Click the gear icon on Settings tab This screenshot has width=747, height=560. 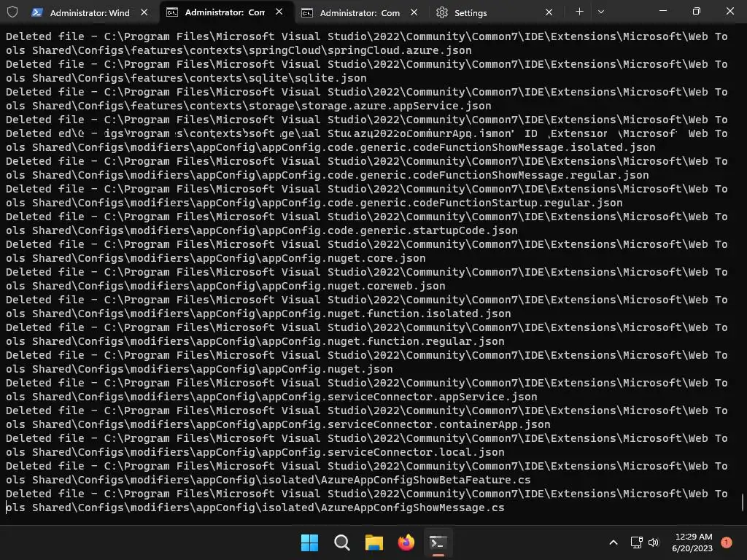coord(442,13)
